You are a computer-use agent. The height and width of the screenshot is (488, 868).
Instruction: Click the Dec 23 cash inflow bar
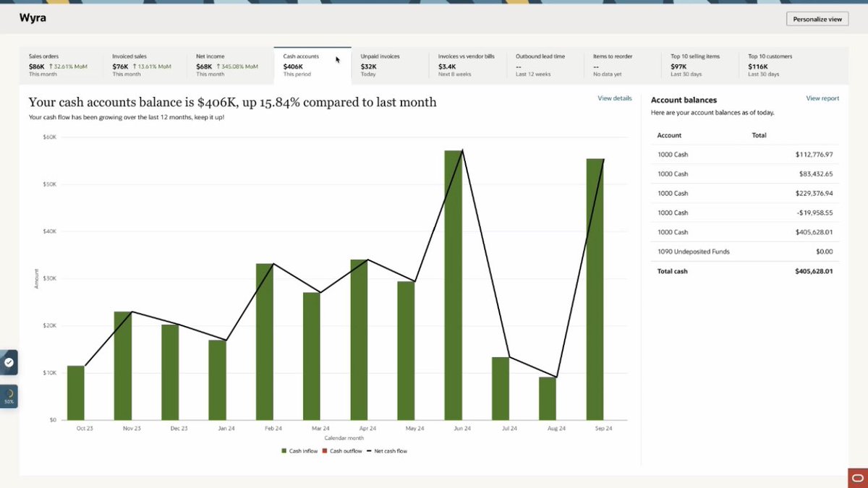(x=170, y=372)
